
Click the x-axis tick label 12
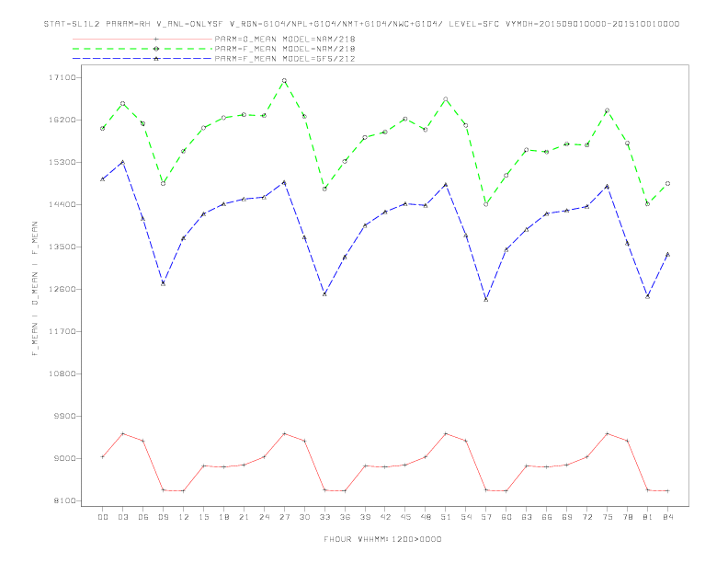point(184,517)
